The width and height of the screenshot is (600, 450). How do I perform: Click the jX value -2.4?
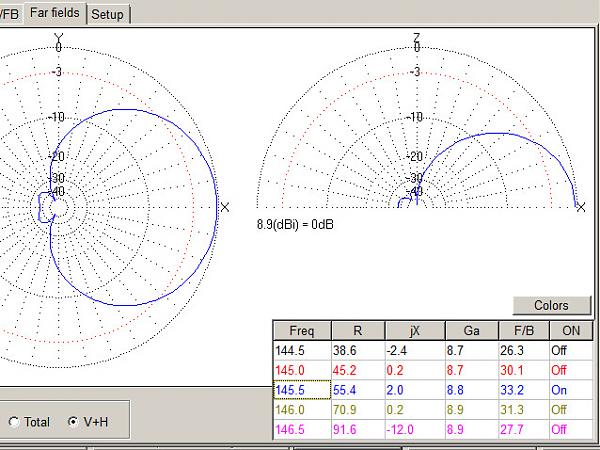415,351
